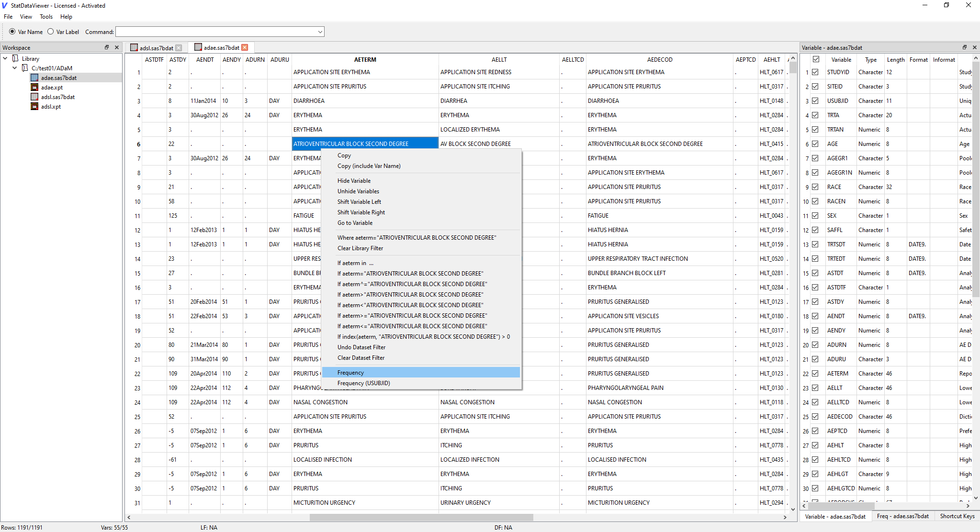Float the Variable panel
Screen dimensions: 980x532
pos(965,47)
